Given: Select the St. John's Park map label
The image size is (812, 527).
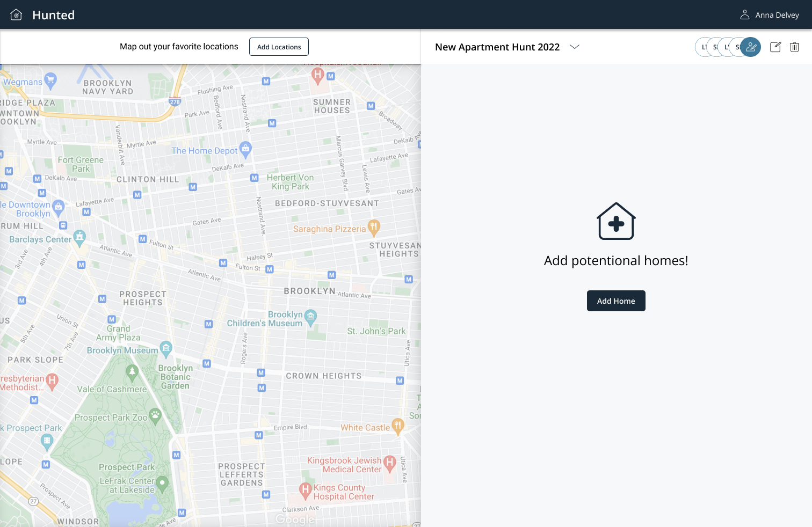Looking at the screenshot, I should click(x=376, y=331).
